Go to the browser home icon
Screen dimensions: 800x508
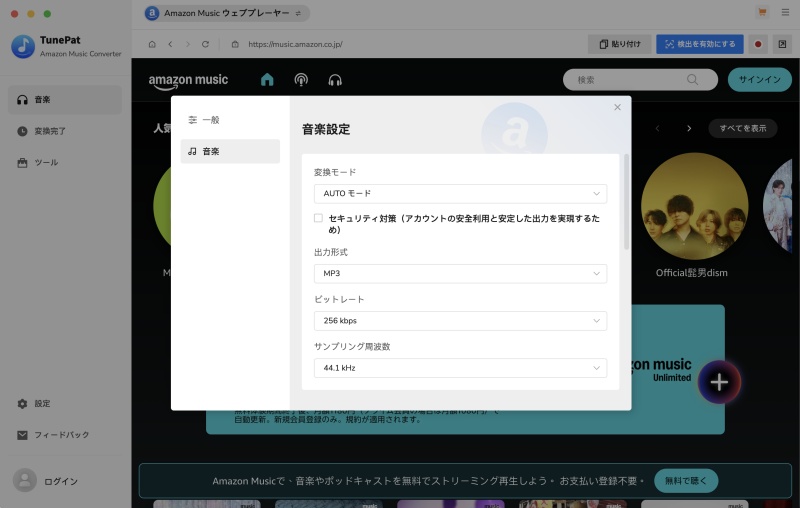[x=152, y=44]
